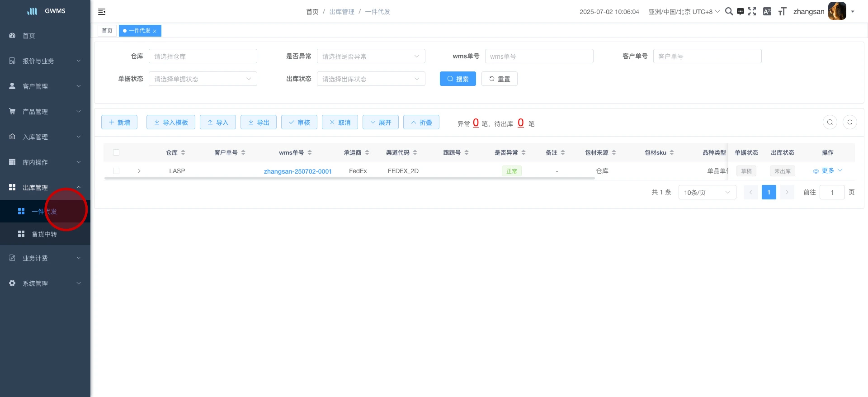This screenshot has width=868, height=397.
Task: Toggle fullscreen mode icon in header
Action: (x=752, y=11)
